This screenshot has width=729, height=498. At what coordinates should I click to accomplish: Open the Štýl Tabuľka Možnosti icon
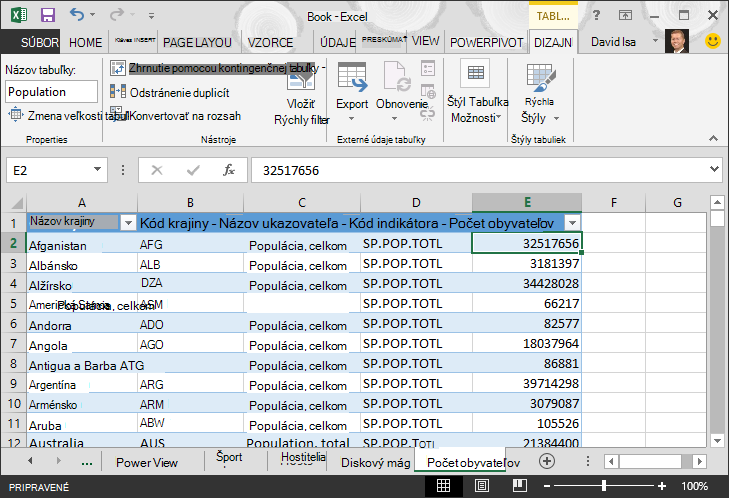475,73
